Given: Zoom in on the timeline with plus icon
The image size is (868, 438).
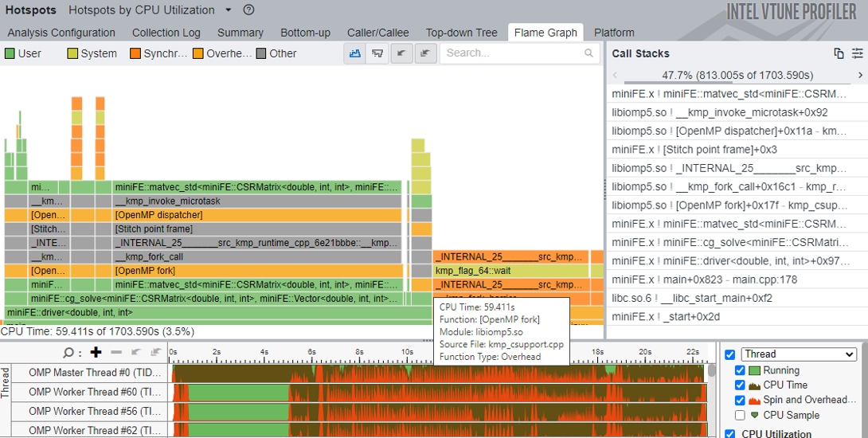Looking at the screenshot, I should pos(96,352).
